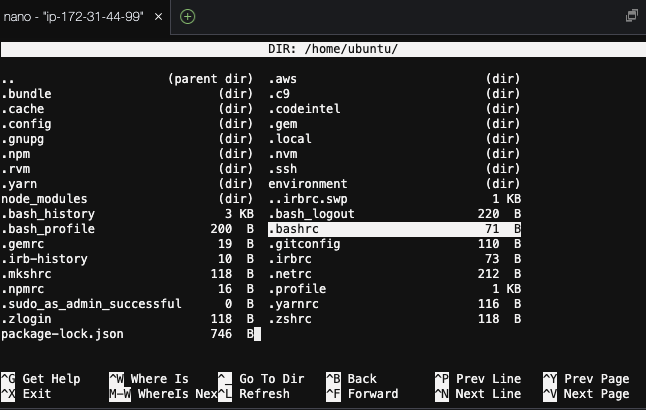Screen dimensions: 646x410
Task: Select the .yarnrc file entry
Action: [x=394, y=304]
